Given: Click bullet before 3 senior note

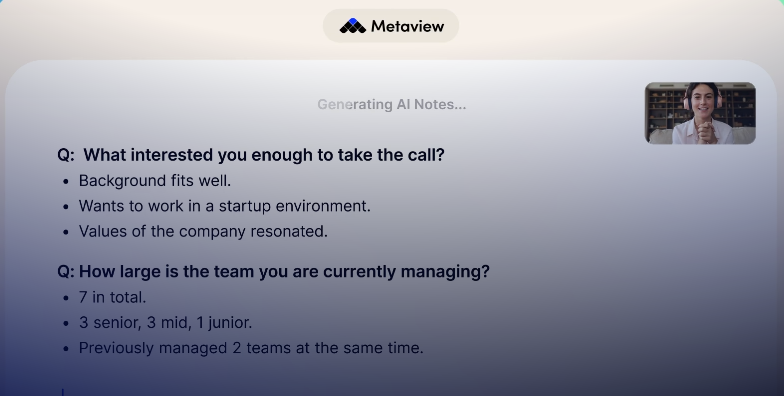Looking at the screenshot, I should click(66, 324).
